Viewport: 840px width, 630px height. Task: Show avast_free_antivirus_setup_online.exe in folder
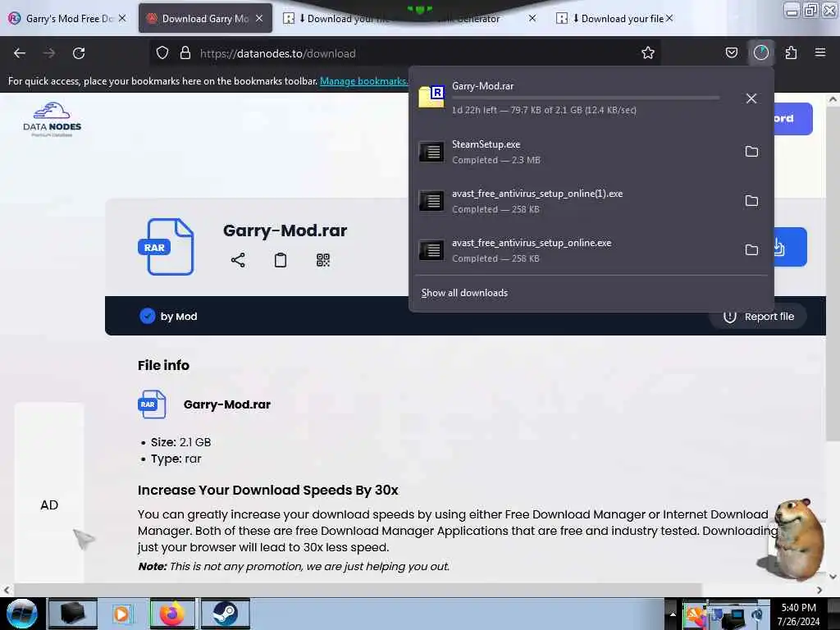[751, 250]
